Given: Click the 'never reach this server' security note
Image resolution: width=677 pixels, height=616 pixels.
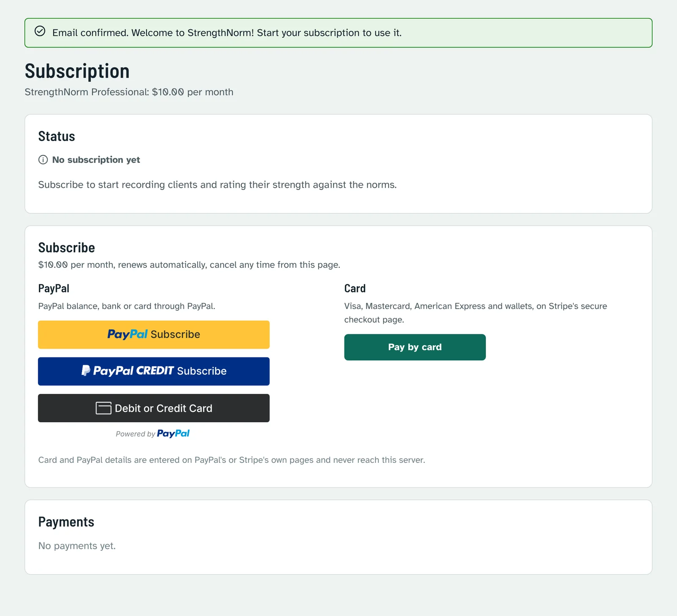Looking at the screenshot, I should pos(232,460).
